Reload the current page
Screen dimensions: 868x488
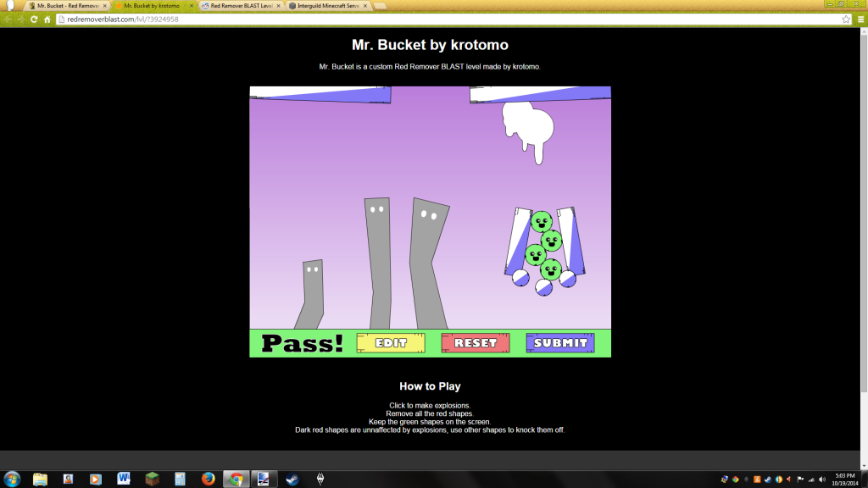click(34, 19)
